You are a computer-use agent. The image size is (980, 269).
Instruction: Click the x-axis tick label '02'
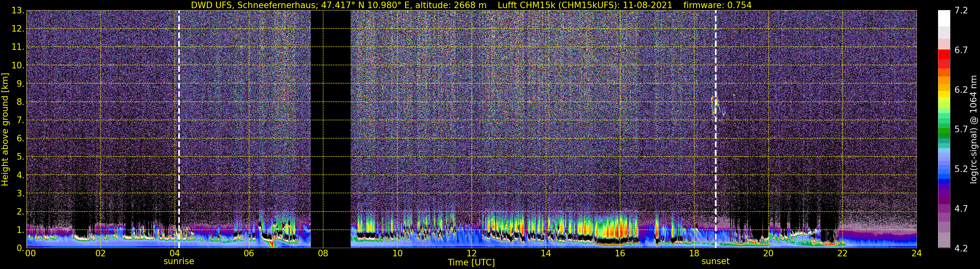(x=101, y=253)
